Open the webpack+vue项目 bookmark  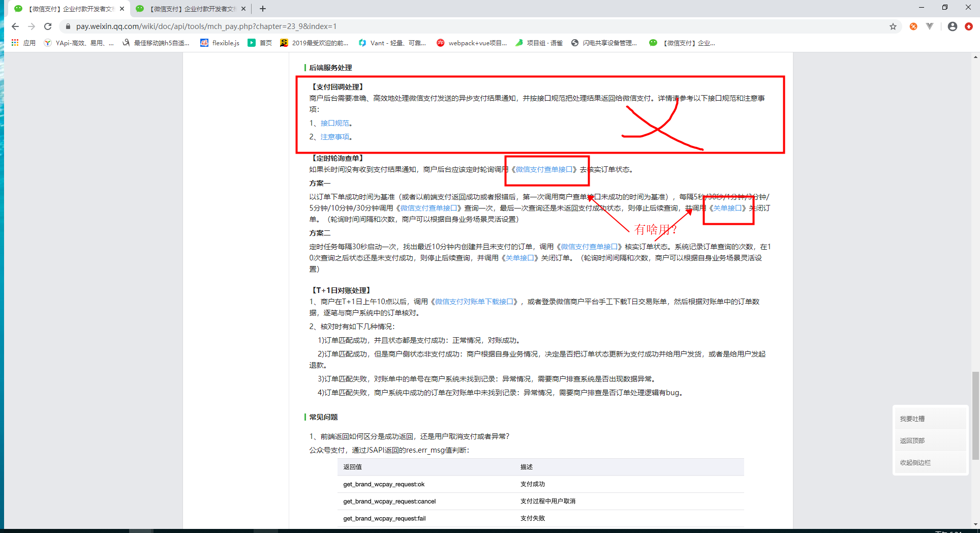[x=472, y=43]
